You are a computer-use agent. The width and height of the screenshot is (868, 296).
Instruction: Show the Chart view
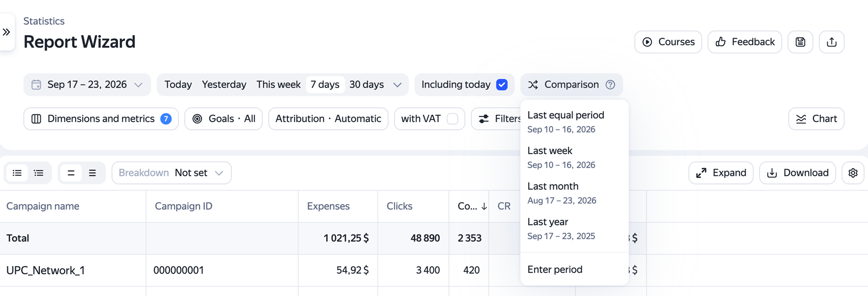(x=816, y=119)
